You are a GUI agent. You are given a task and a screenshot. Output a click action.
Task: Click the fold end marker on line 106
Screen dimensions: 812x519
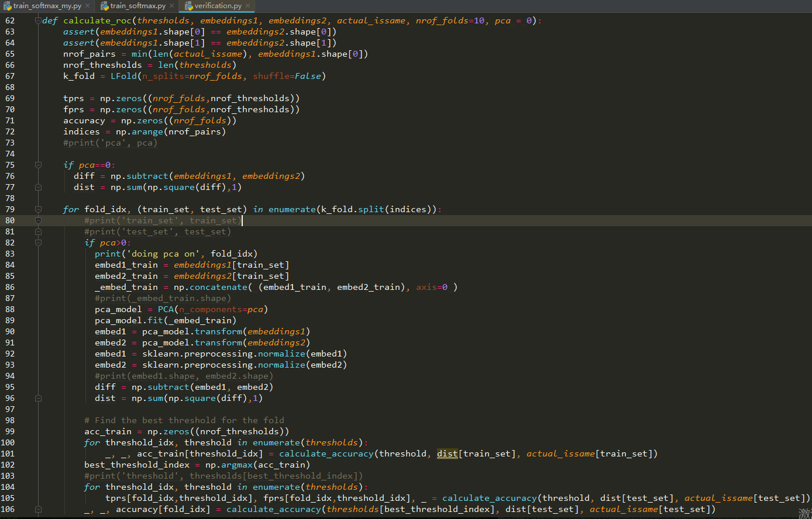point(38,509)
